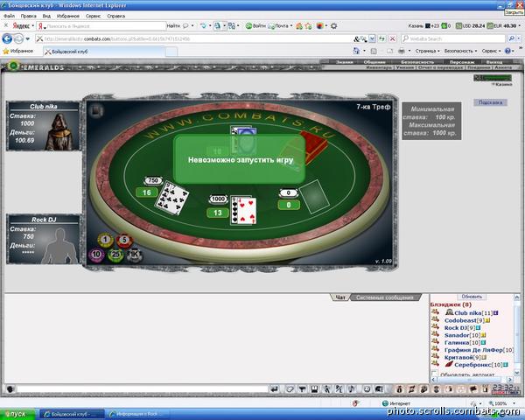Image resolution: width=525 pixels, height=420 pixels.
Task: Open Rock DJ profile in player list
Action: point(456,327)
